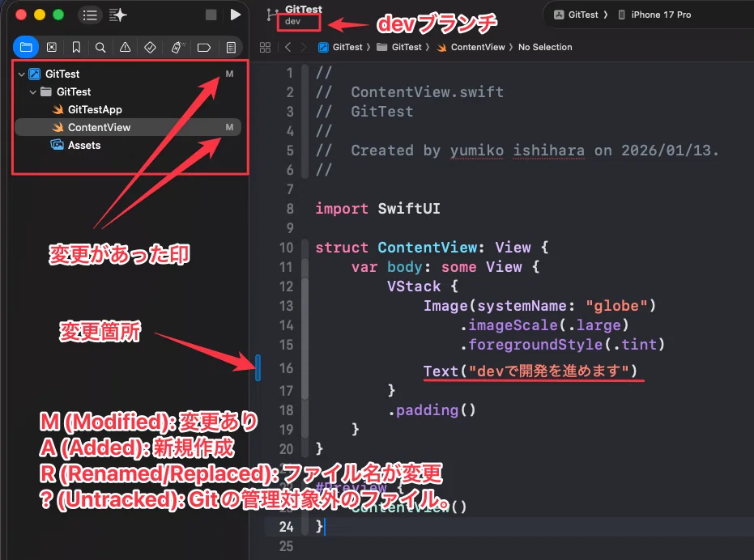Open the Debug navigator spray tab
Screen dimensions: 754x560
[177, 47]
